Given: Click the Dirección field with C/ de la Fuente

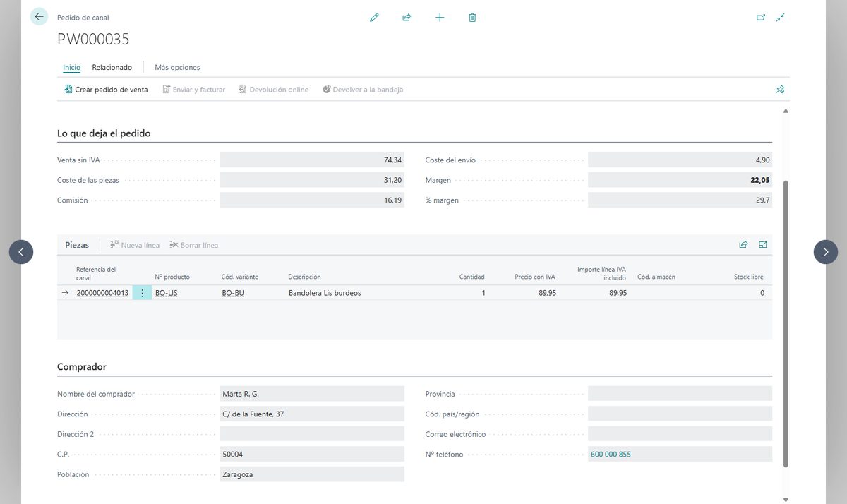Looking at the screenshot, I should [x=312, y=414].
